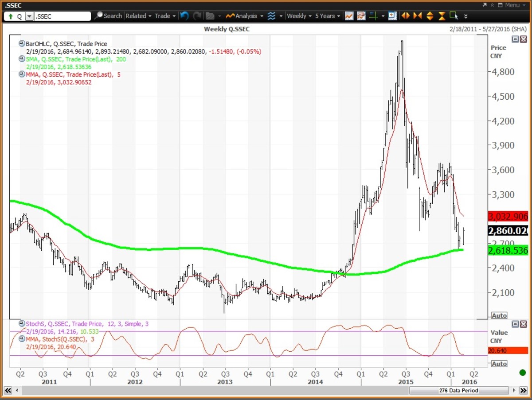
Task: Click the horizontal expand arrows icon
Action: click(x=405, y=16)
